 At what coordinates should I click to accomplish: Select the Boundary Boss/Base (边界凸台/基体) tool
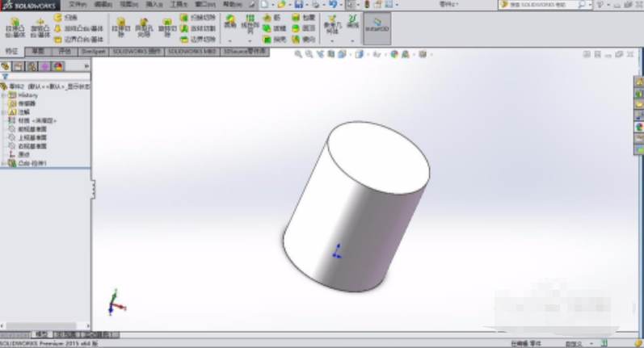(x=78, y=40)
